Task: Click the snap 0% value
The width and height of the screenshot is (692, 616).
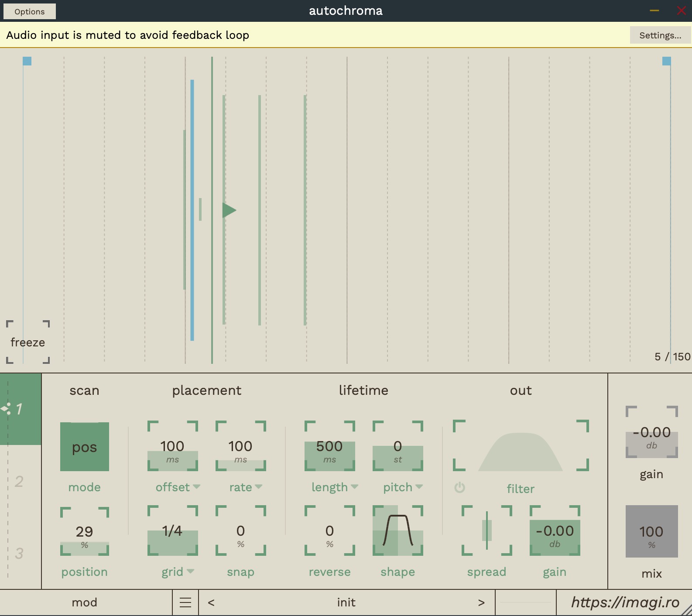Action: point(241,530)
